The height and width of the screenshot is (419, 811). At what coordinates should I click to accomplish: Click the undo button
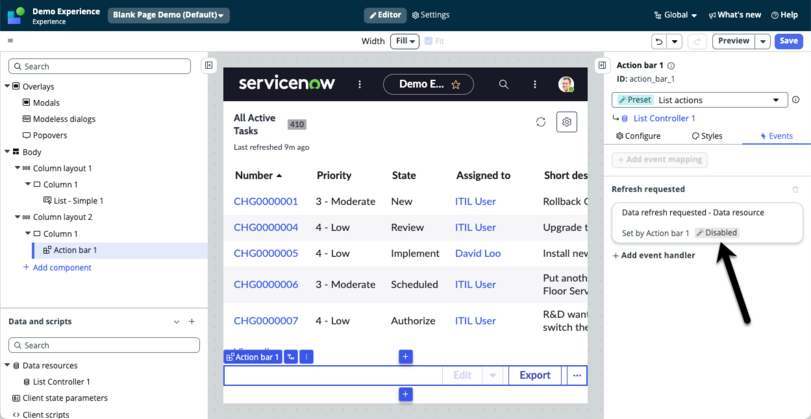659,41
